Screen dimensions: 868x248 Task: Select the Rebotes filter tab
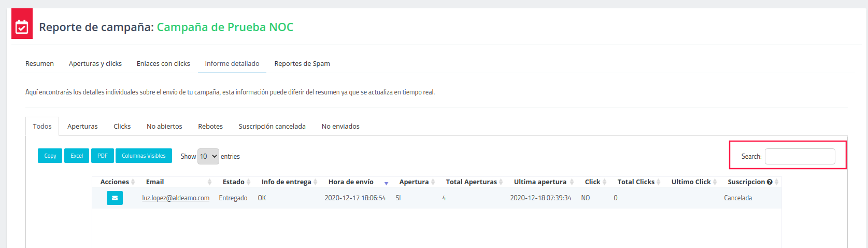210,127
